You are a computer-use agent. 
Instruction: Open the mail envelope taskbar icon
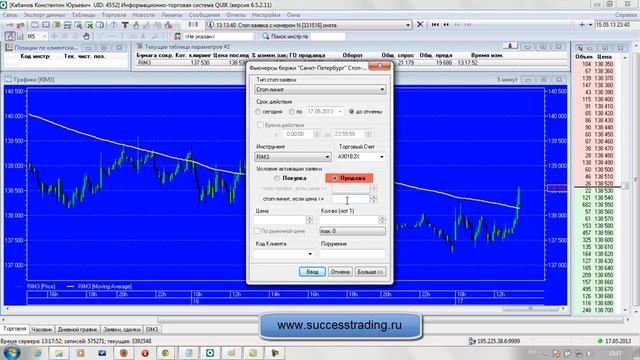(102, 353)
